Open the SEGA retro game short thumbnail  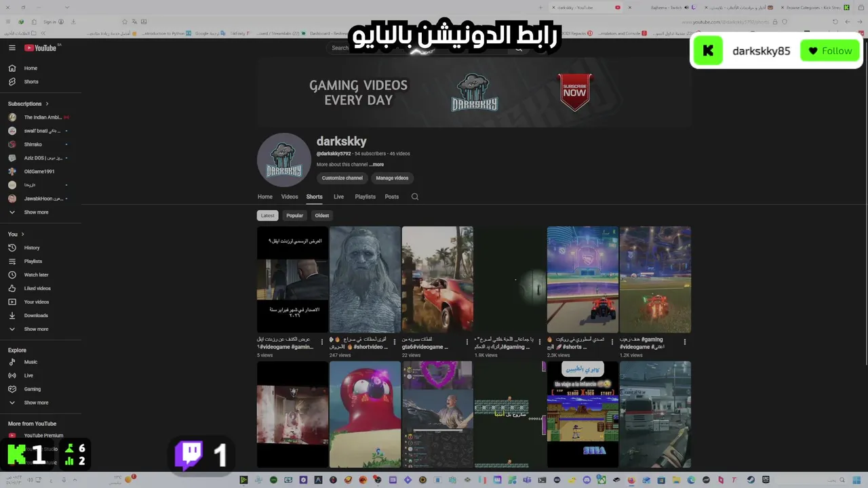pos(583,414)
